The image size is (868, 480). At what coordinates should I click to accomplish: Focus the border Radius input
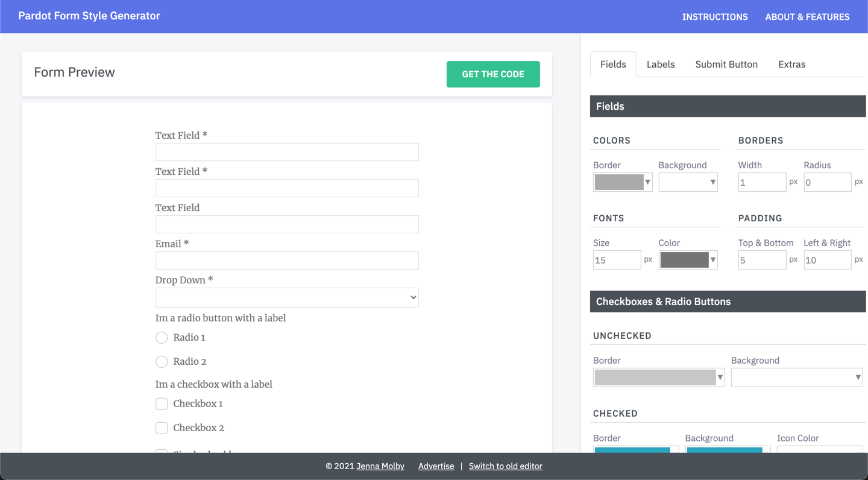827,182
